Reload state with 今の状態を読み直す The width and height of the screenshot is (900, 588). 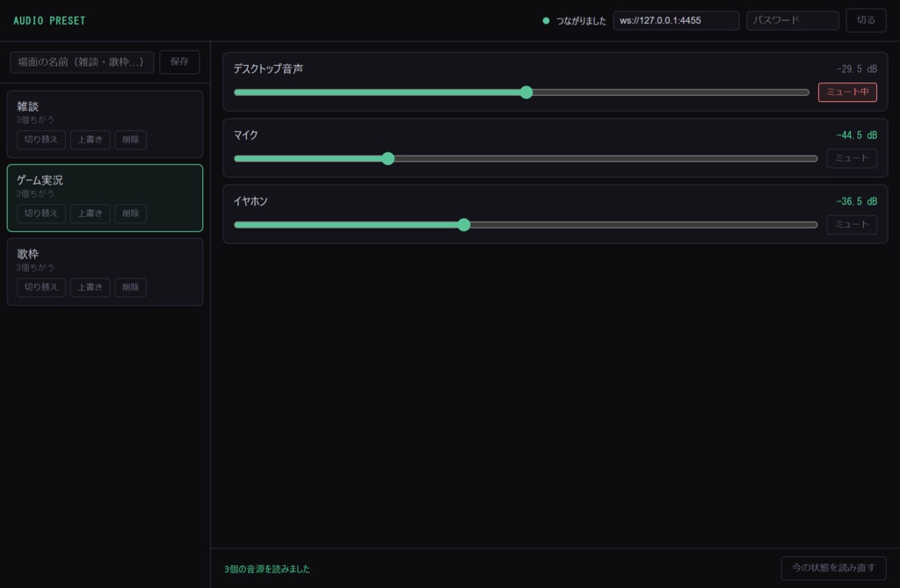pyautogui.click(x=833, y=568)
